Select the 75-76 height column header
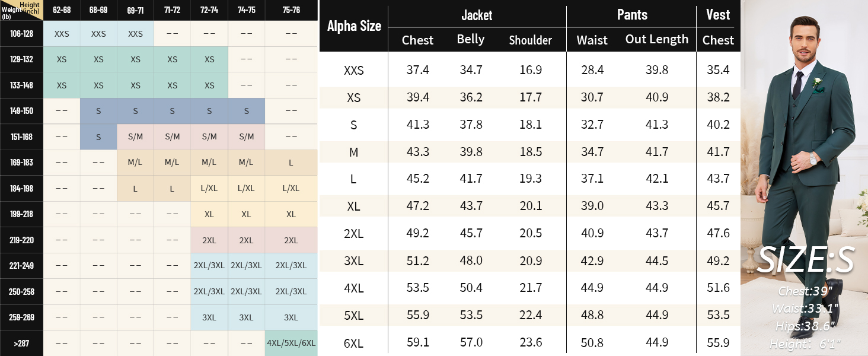Image resolution: width=868 pixels, height=356 pixels. (x=291, y=10)
